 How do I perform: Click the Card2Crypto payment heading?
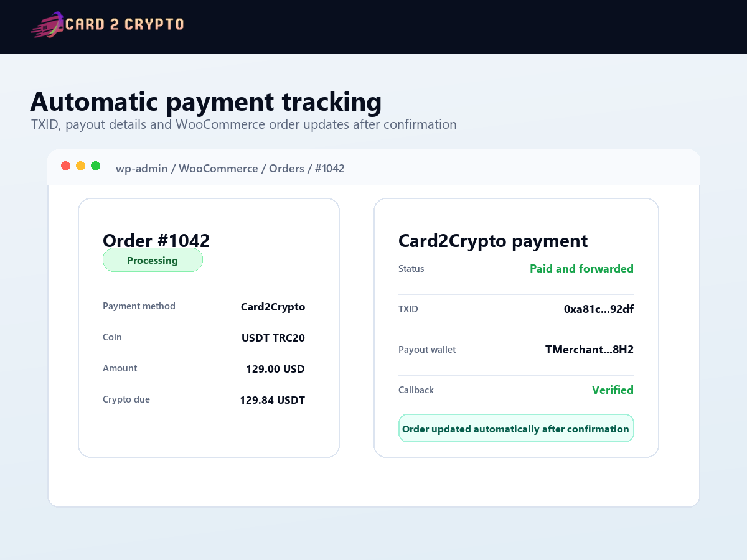click(493, 241)
